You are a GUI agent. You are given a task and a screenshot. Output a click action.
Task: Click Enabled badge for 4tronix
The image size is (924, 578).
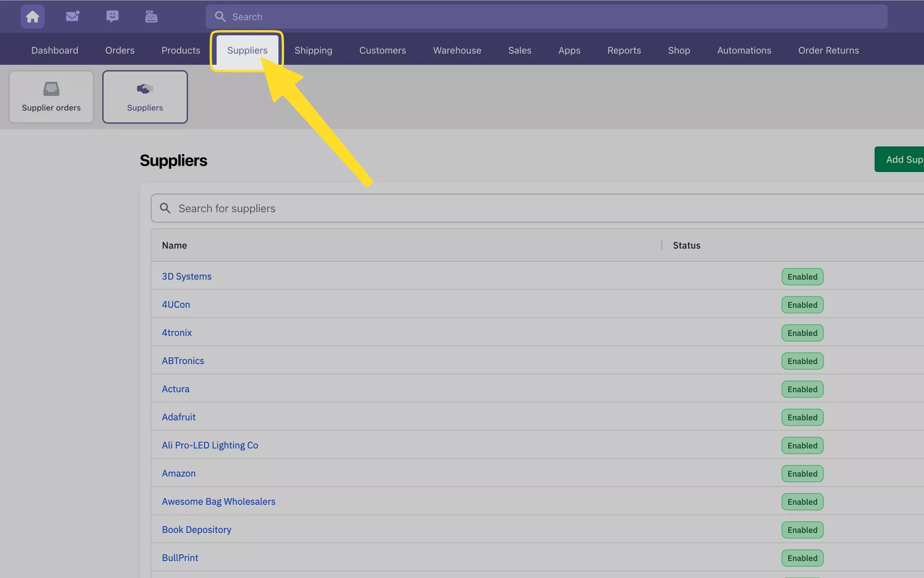802,333
